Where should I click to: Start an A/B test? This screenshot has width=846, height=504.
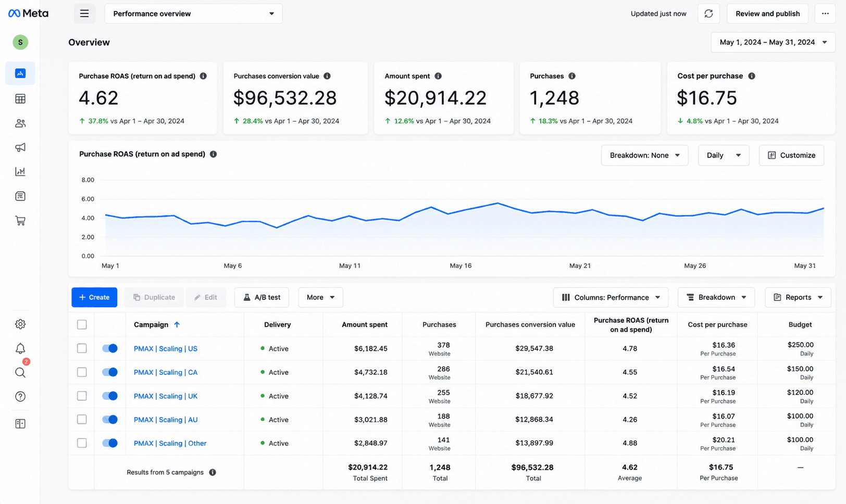(262, 297)
